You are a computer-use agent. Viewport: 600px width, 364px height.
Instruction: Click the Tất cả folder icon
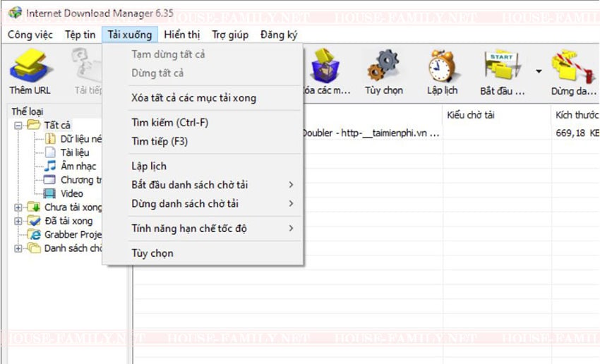click(x=34, y=125)
